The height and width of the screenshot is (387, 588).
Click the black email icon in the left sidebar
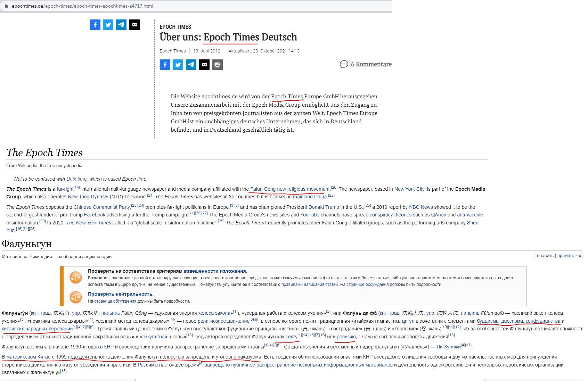tap(134, 25)
